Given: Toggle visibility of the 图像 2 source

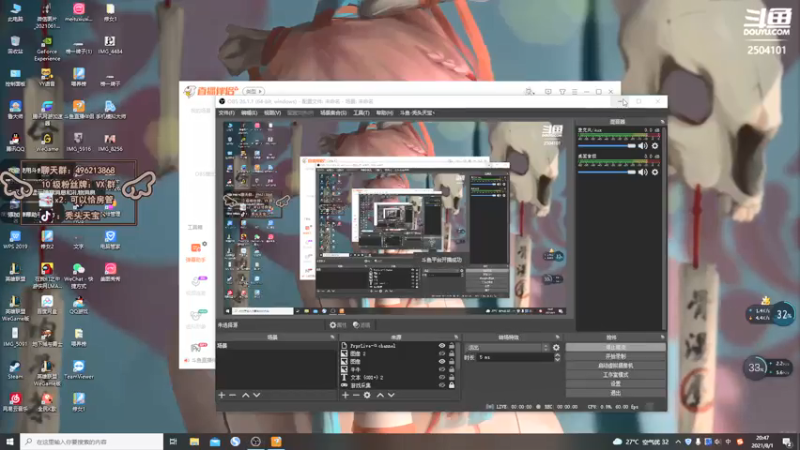Looking at the screenshot, I should (442, 354).
